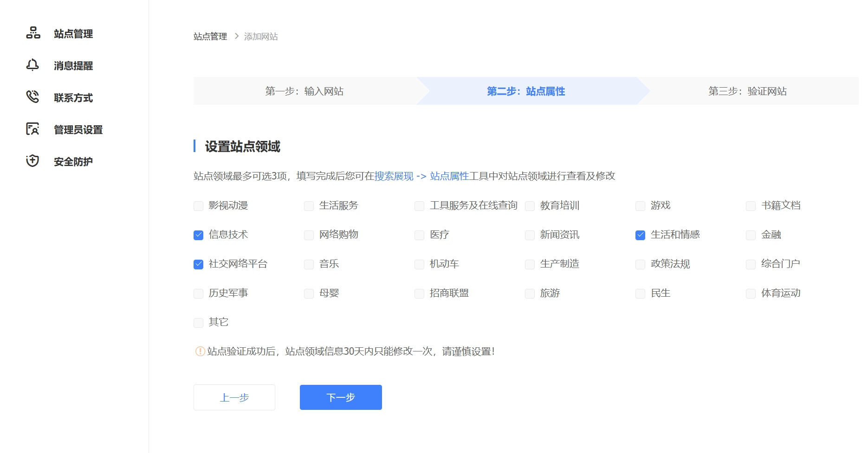Check the 机动车 checkbox
The width and height of the screenshot is (868, 453).
[419, 264]
